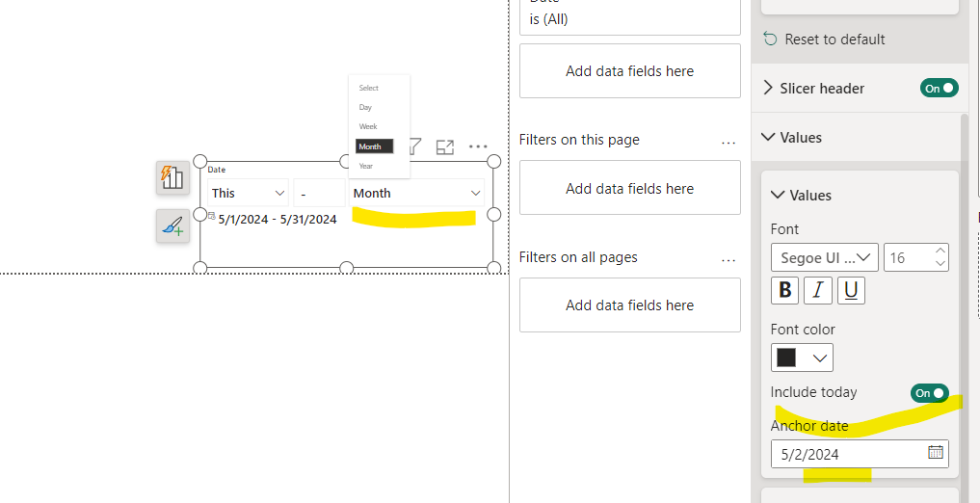The height and width of the screenshot is (503, 980).
Task: Collapse the inner Values card
Action: (778, 195)
